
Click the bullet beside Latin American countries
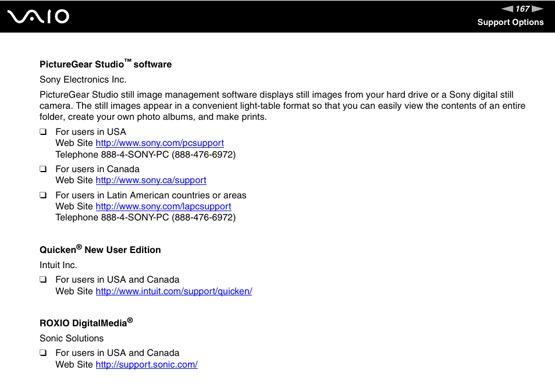click(x=43, y=195)
